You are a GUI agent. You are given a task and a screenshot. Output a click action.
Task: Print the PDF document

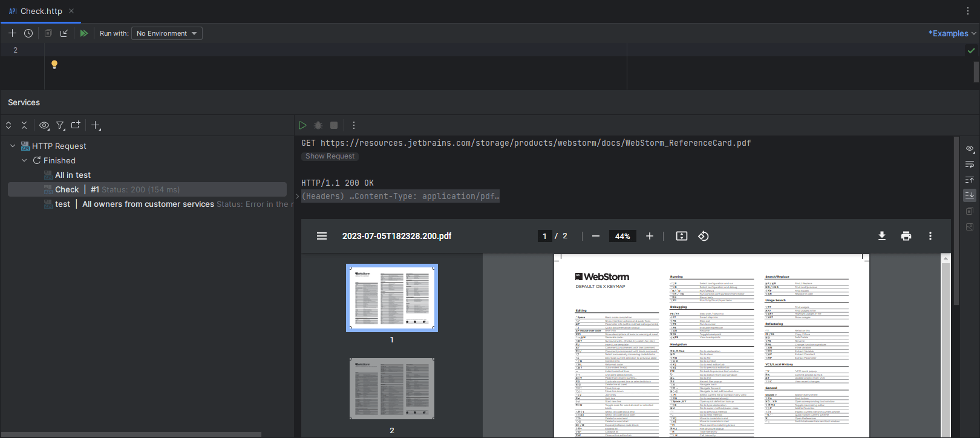coord(906,236)
